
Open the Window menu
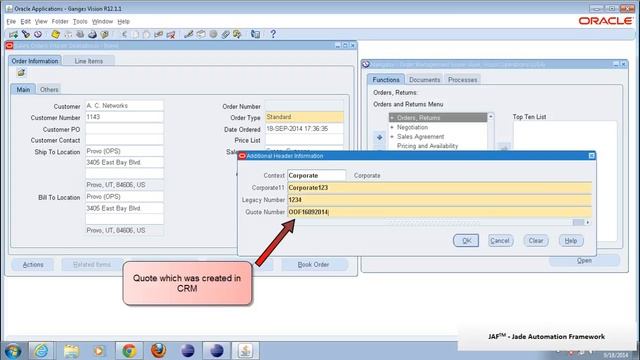102,21
